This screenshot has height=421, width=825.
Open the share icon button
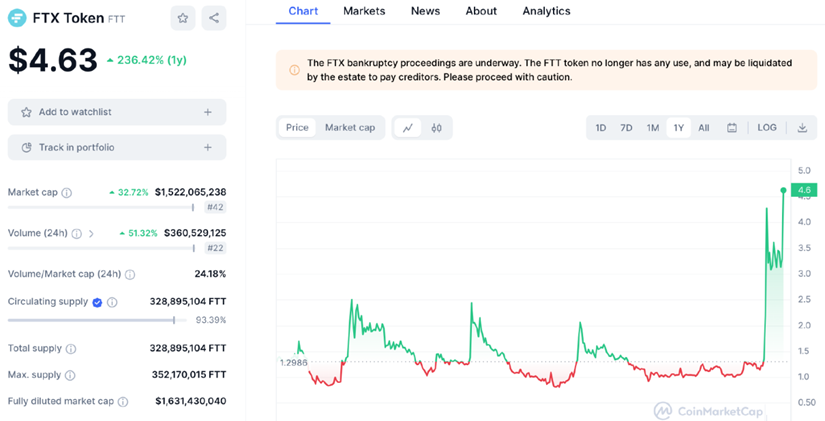pyautogui.click(x=214, y=18)
